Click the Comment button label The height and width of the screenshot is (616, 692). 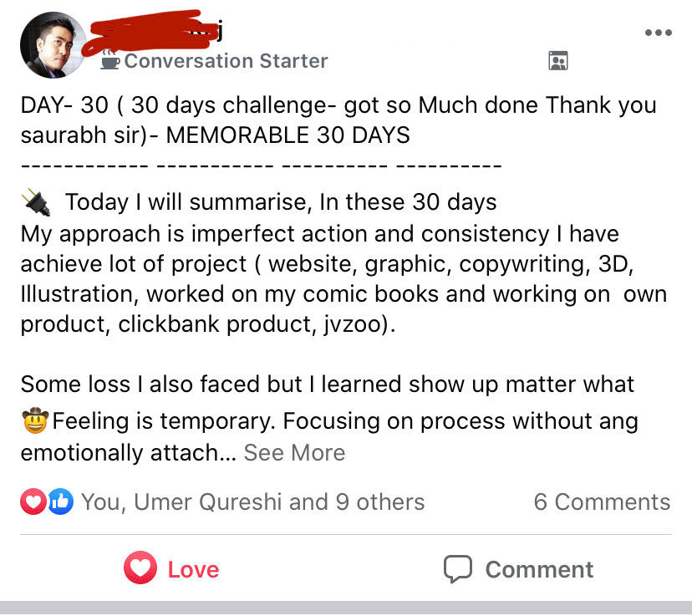click(x=539, y=569)
